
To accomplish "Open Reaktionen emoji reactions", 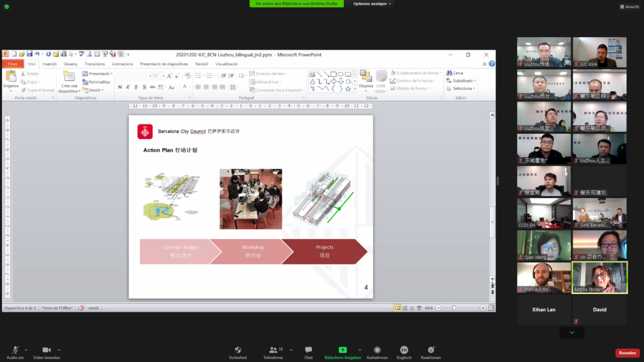I will tap(431, 350).
